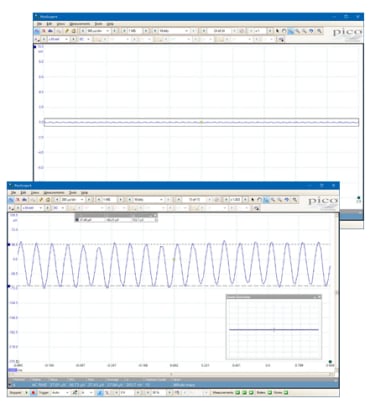
Task: Open buffer overview in front window toolbar
Action: [217, 200]
